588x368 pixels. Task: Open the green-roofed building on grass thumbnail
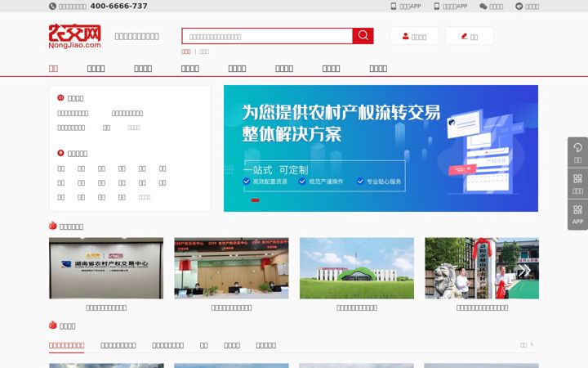357,268
